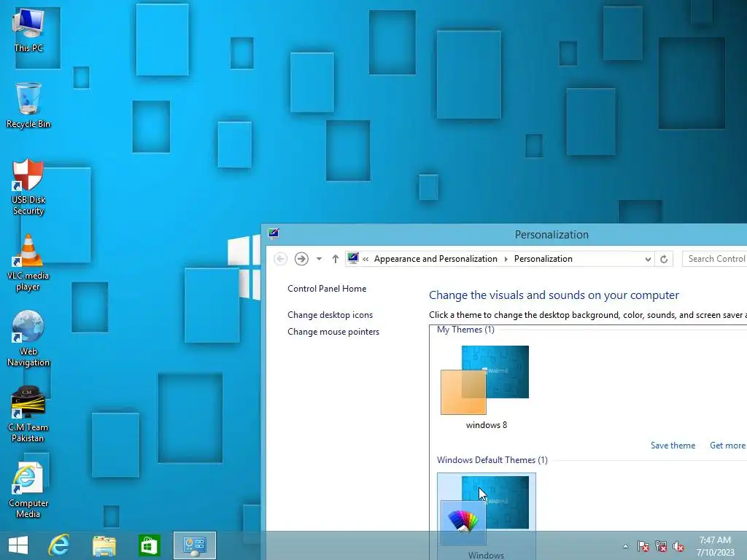Click the address bar computer icon

point(353,258)
